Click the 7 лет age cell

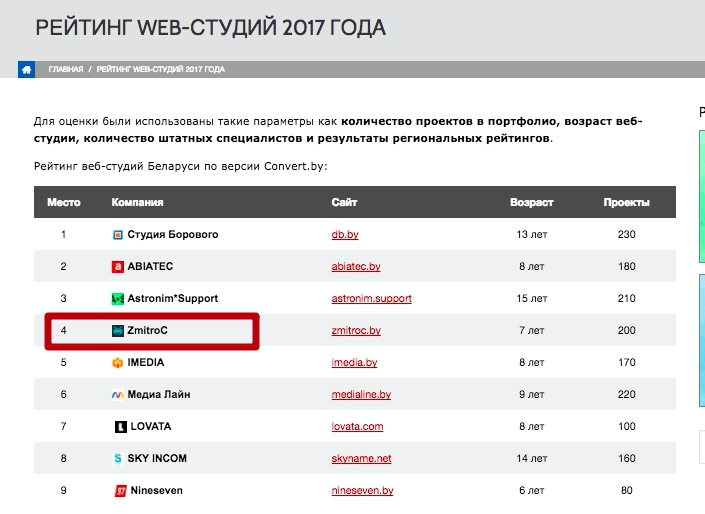(x=531, y=330)
